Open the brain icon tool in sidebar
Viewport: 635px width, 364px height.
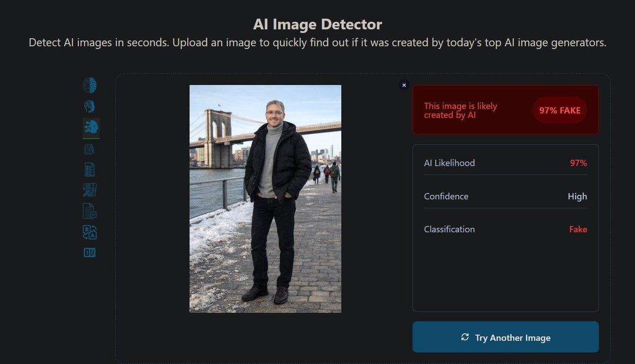pos(89,85)
